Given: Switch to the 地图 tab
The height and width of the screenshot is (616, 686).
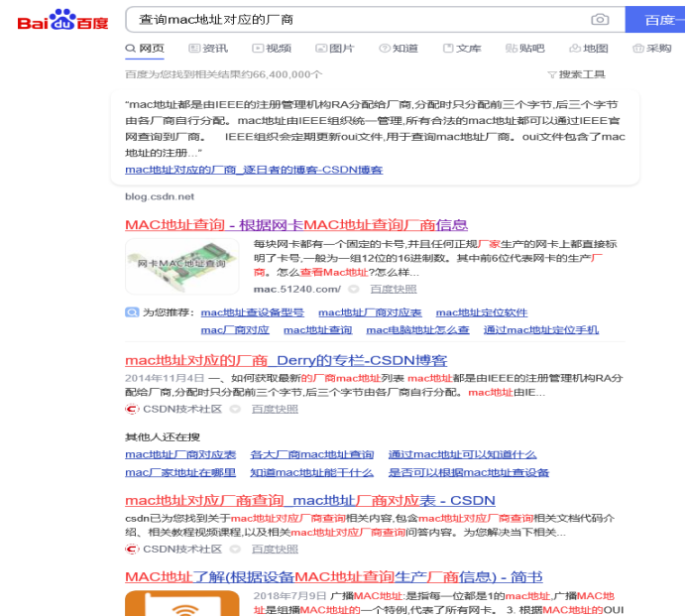Looking at the screenshot, I should (589, 49).
